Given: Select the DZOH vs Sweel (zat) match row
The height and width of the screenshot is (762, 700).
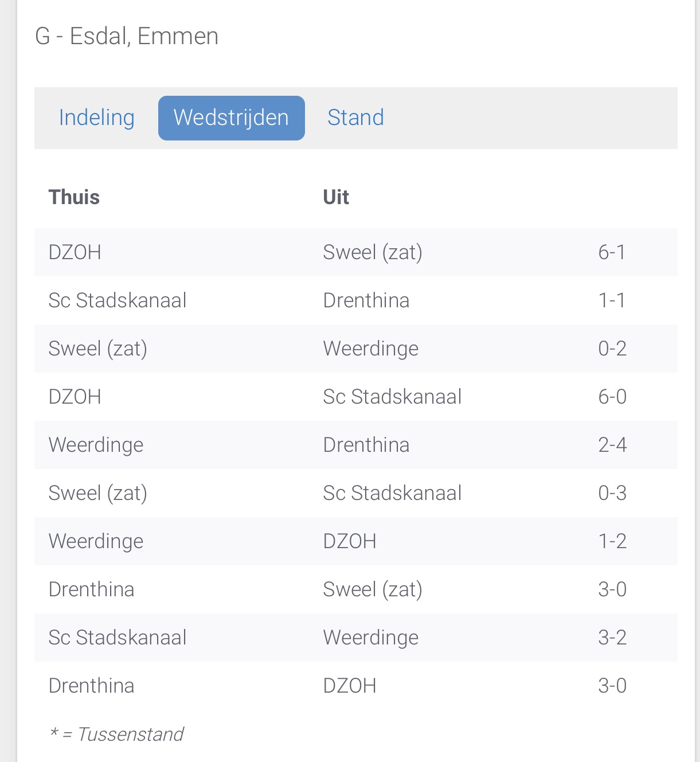Looking at the screenshot, I should 356,252.
